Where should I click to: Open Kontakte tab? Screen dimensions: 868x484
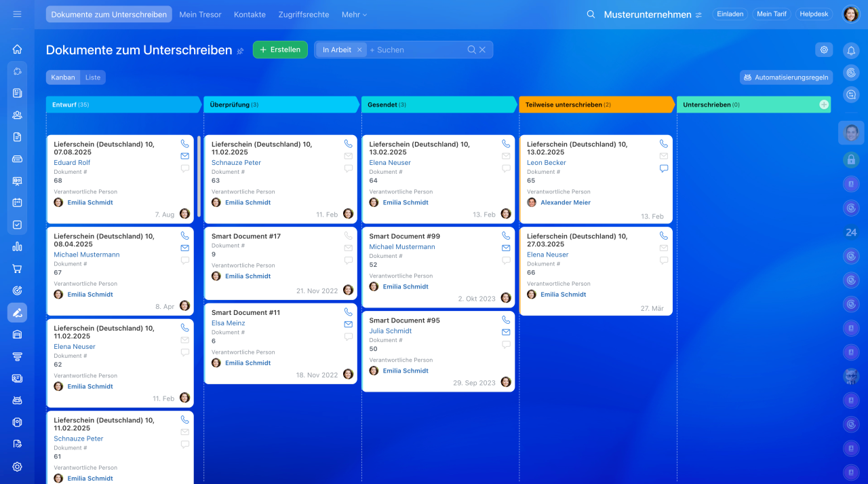click(x=250, y=14)
